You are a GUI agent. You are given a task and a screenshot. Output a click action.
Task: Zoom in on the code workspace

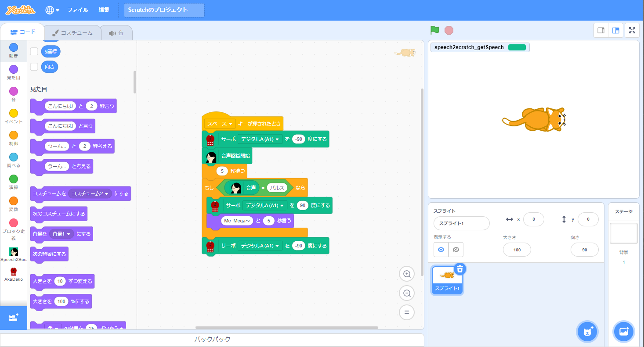coord(407,274)
